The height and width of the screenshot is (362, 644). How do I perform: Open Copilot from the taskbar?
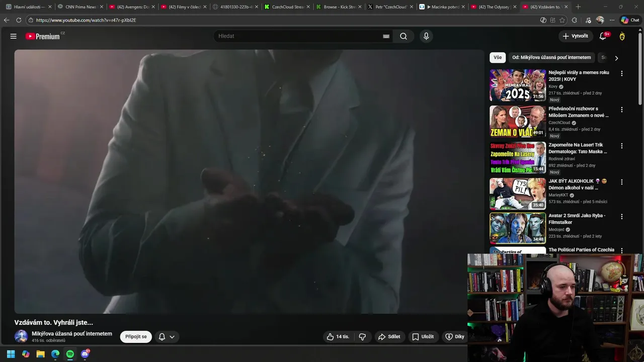[26, 354]
